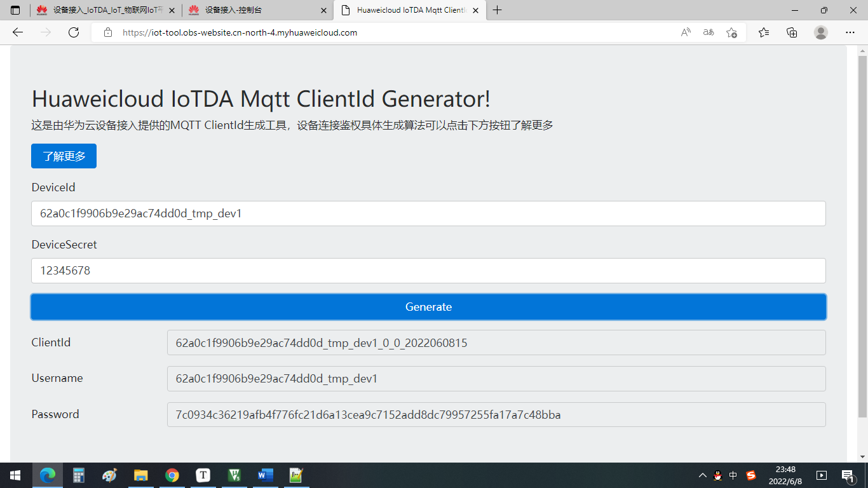Switch to the 设备接入-控制台 tab
Image resolution: width=868 pixels, height=488 pixels.
pyautogui.click(x=257, y=10)
